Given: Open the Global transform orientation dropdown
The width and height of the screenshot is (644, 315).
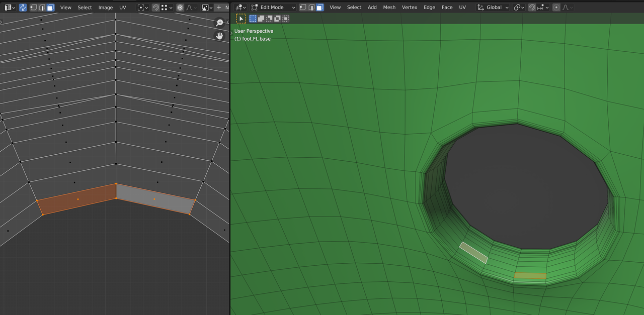Looking at the screenshot, I should coord(493,8).
